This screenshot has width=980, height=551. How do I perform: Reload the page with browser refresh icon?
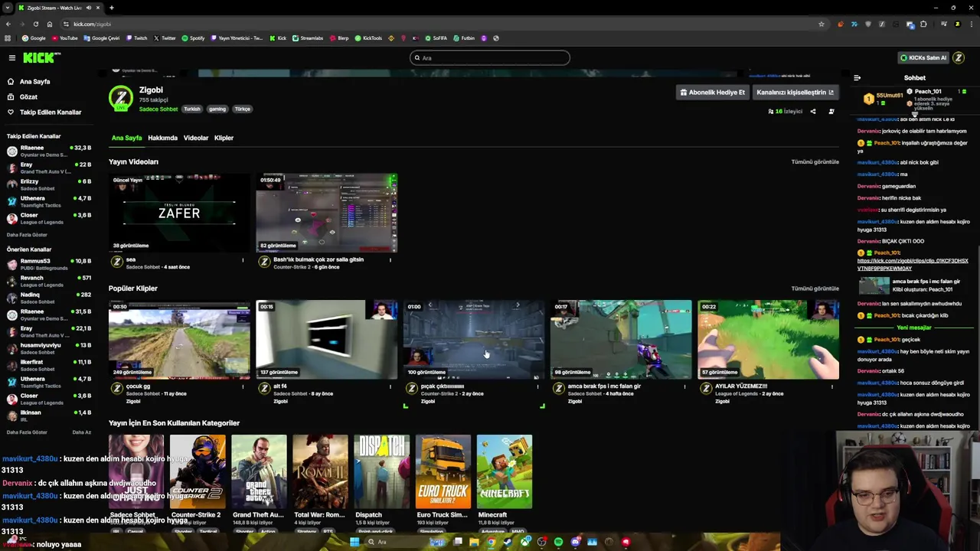[x=35, y=24]
